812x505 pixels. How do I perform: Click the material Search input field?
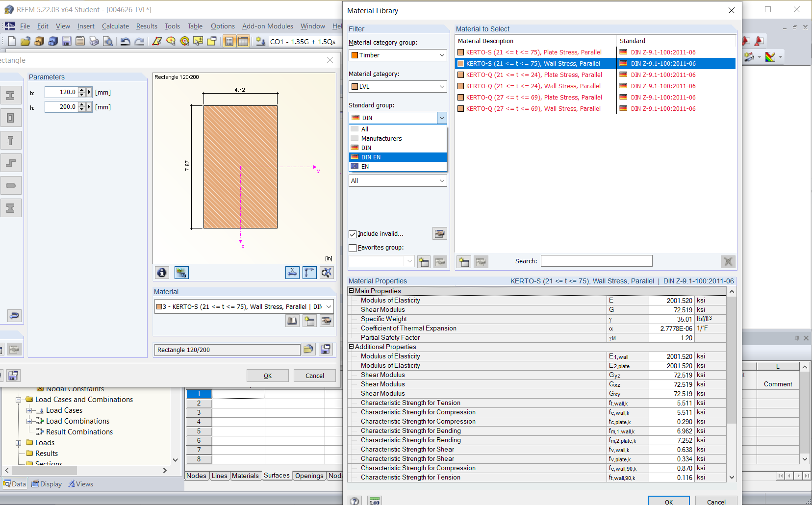(x=596, y=261)
